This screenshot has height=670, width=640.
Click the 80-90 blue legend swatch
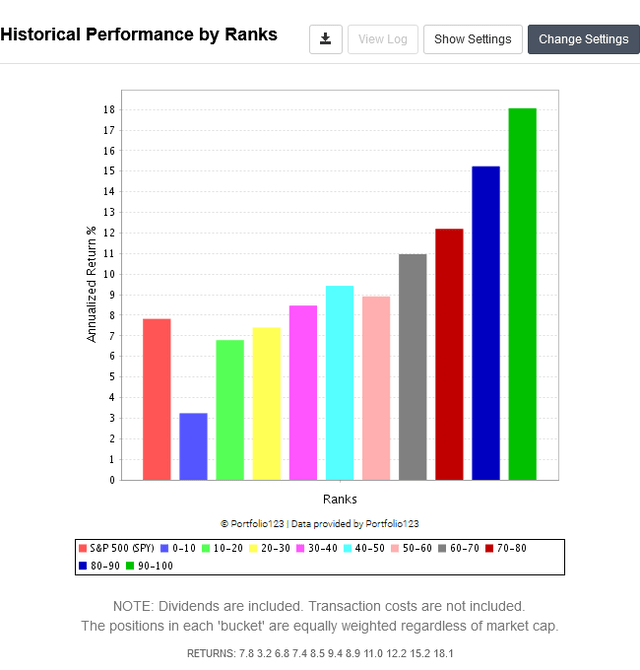point(83,566)
